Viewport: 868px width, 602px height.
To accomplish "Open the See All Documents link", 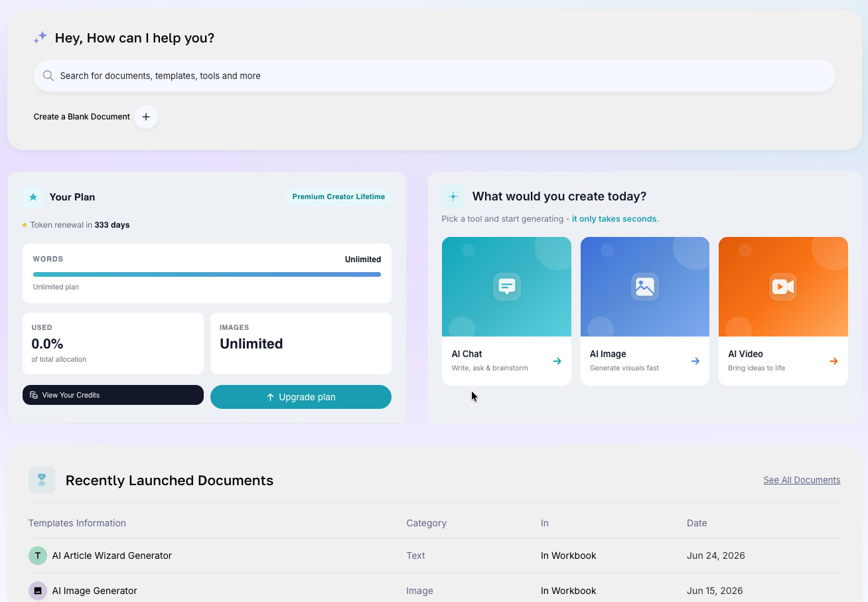I will [802, 480].
